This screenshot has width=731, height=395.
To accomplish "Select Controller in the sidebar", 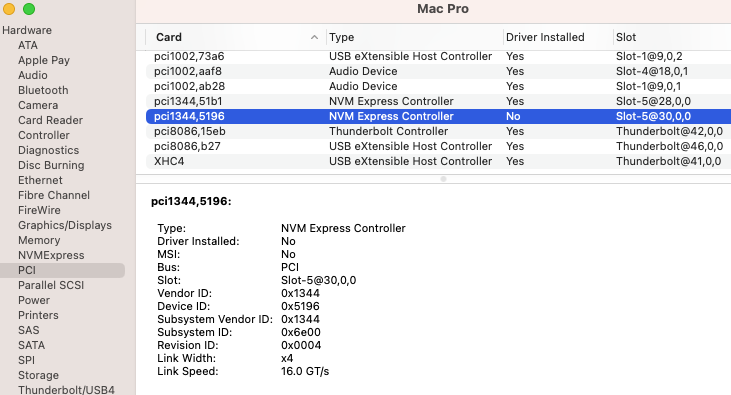I will (x=43, y=135).
